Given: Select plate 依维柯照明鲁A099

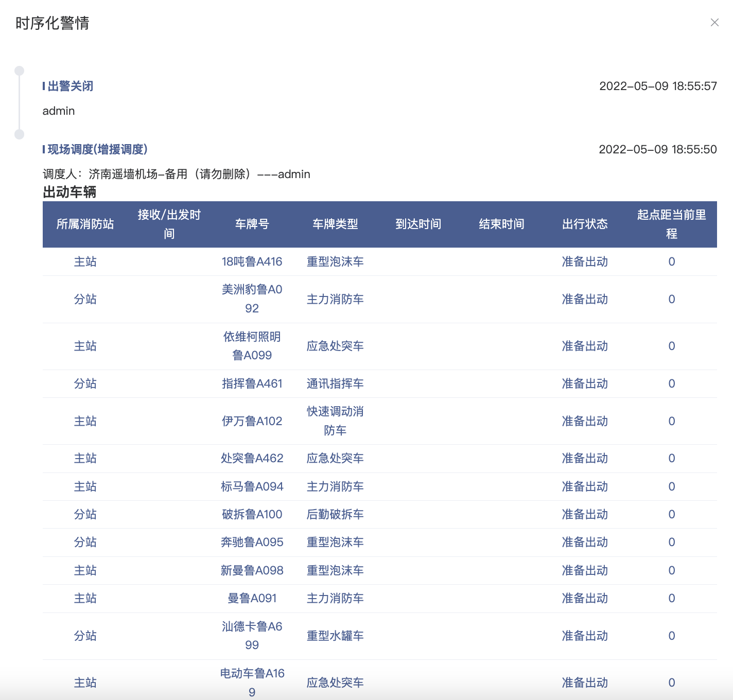Looking at the screenshot, I should click(252, 346).
